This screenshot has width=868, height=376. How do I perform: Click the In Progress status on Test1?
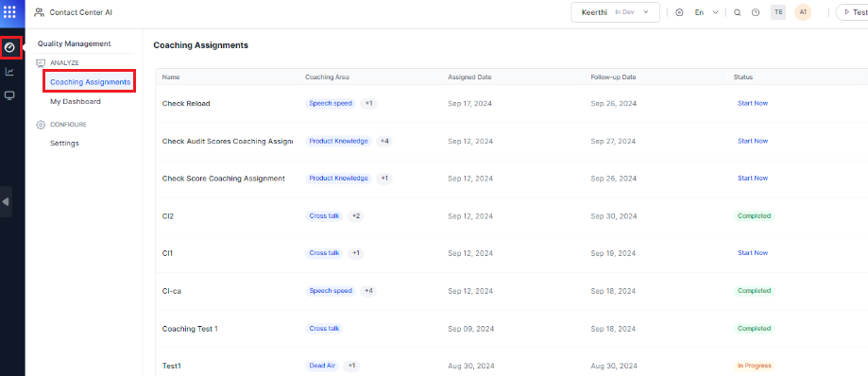pyautogui.click(x=754, y=366)
